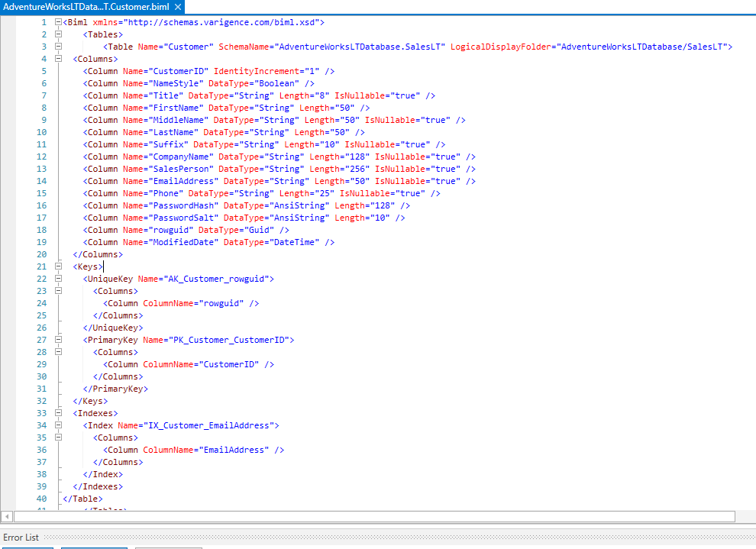Close the Customer.biml tab

pos(178,7)
